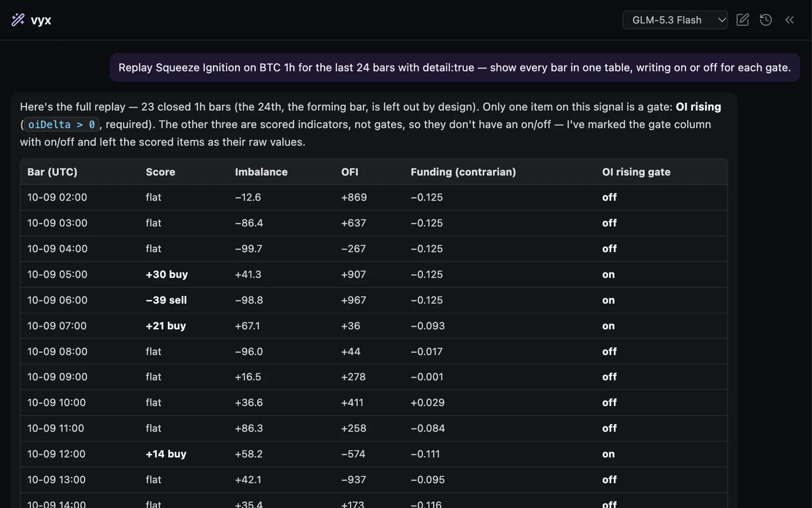The image size is (812, 508).
Task: Click funding value −0.093
Action: coord(428,326)
